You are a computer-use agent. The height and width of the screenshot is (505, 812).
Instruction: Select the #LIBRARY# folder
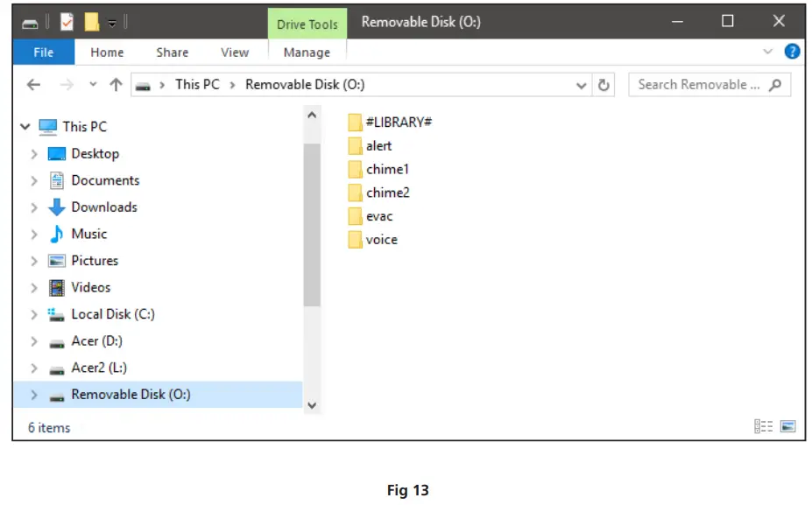tap(391, 123)
